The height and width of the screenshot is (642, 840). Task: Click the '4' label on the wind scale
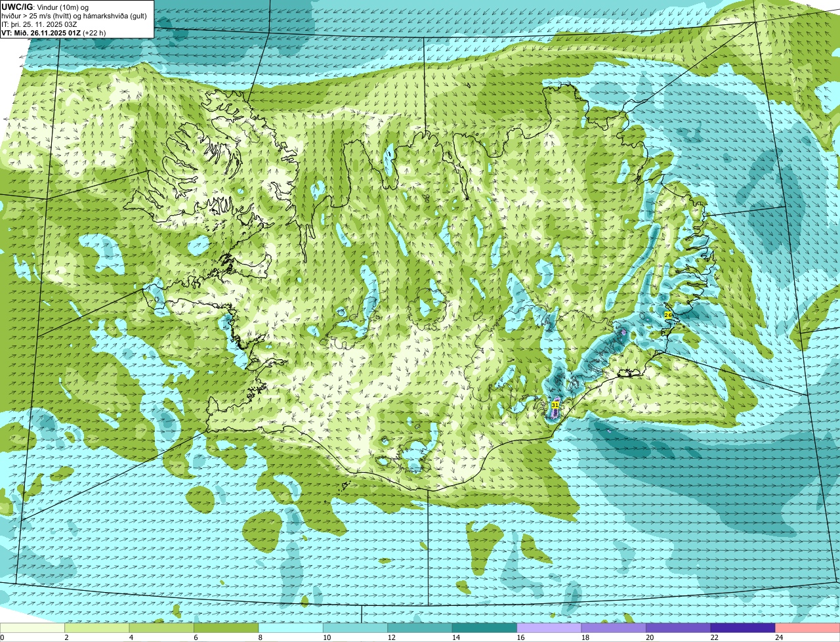pos(130,637)
